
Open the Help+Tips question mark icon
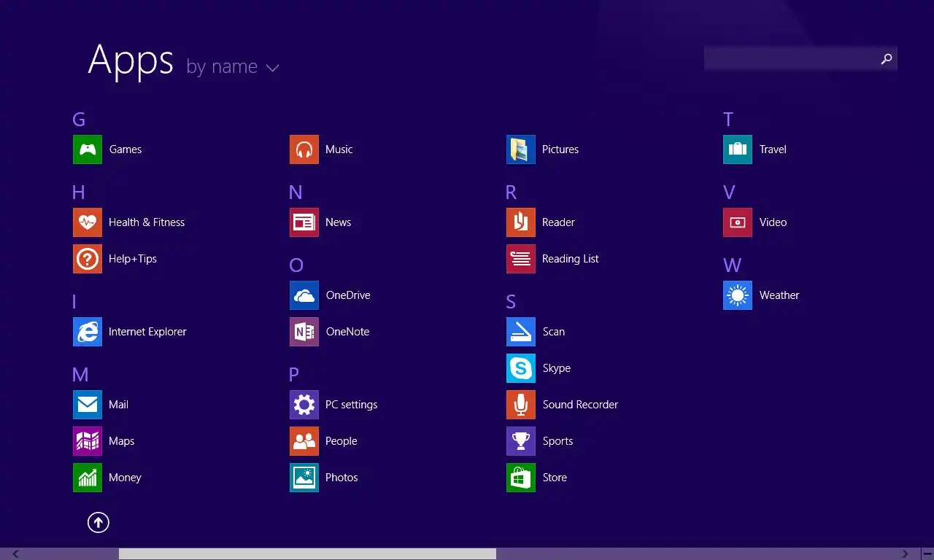tap(88, 259)
